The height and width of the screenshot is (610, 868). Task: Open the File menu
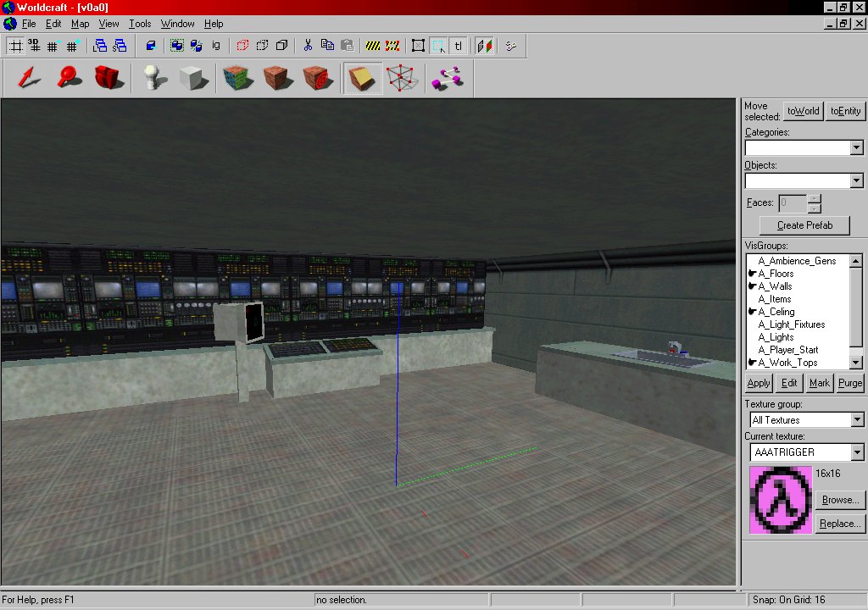pos(29,24)
